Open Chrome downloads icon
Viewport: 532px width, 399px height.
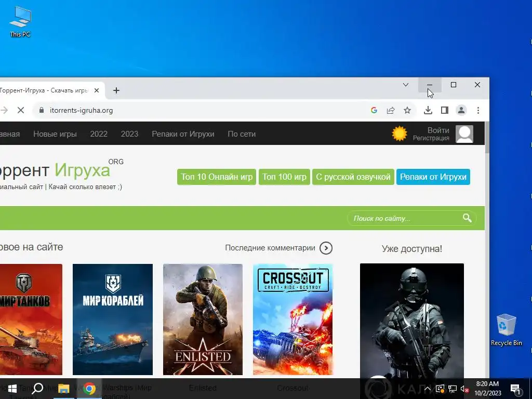pos(428,110)
